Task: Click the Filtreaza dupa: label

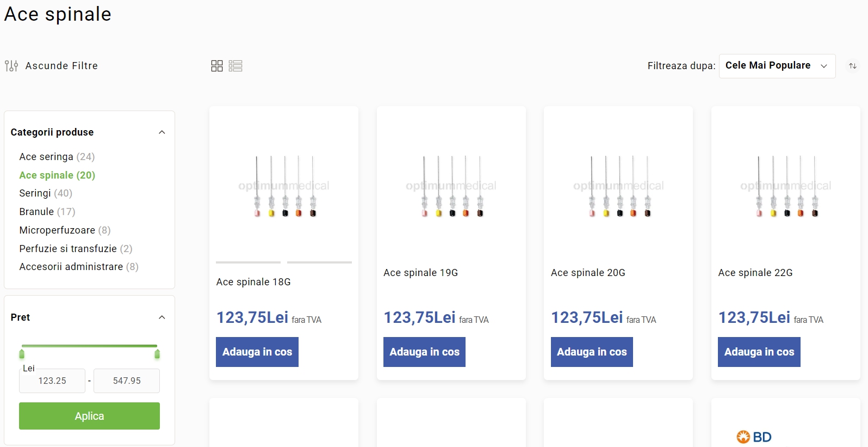Action: [x=681, y=66]
